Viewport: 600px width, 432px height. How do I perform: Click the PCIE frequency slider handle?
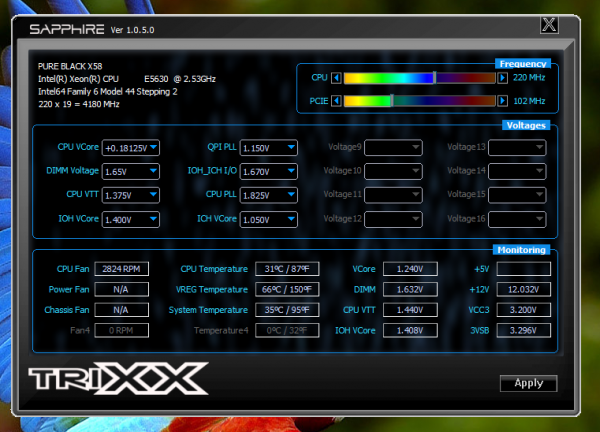click(392, 101)
